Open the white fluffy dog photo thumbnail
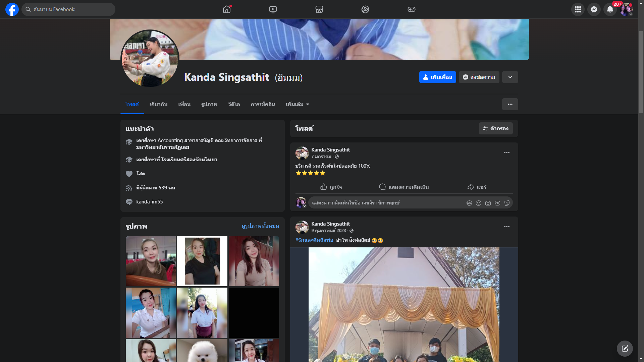This screenshot has height=362, width=644. click(x=202, y=350)
